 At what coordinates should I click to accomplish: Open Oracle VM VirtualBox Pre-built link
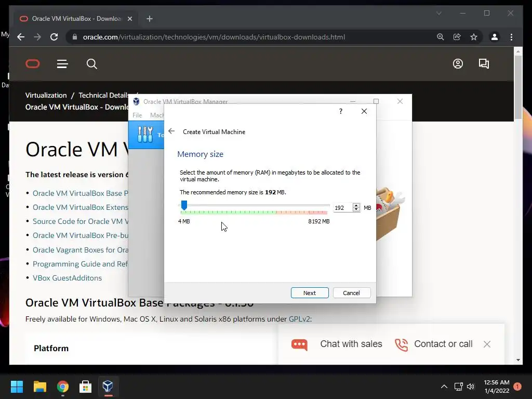pyautogui.click(x=81, y=235)
